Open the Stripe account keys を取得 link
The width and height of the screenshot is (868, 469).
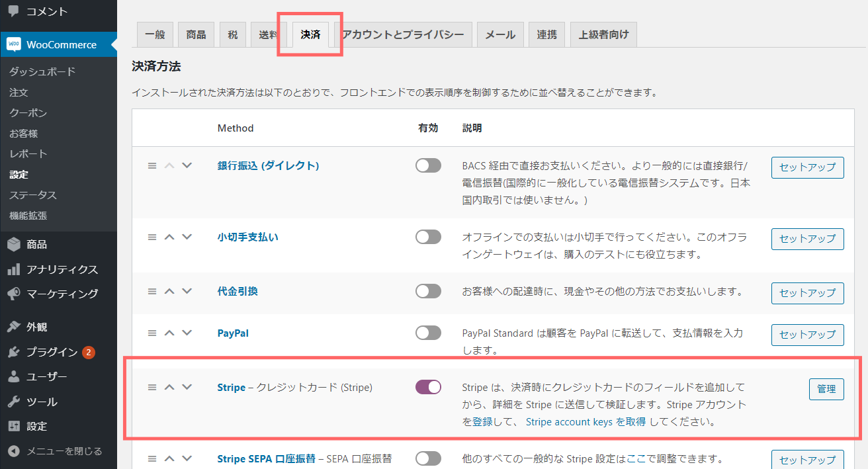pyautogui.click(x=586, y=421)
